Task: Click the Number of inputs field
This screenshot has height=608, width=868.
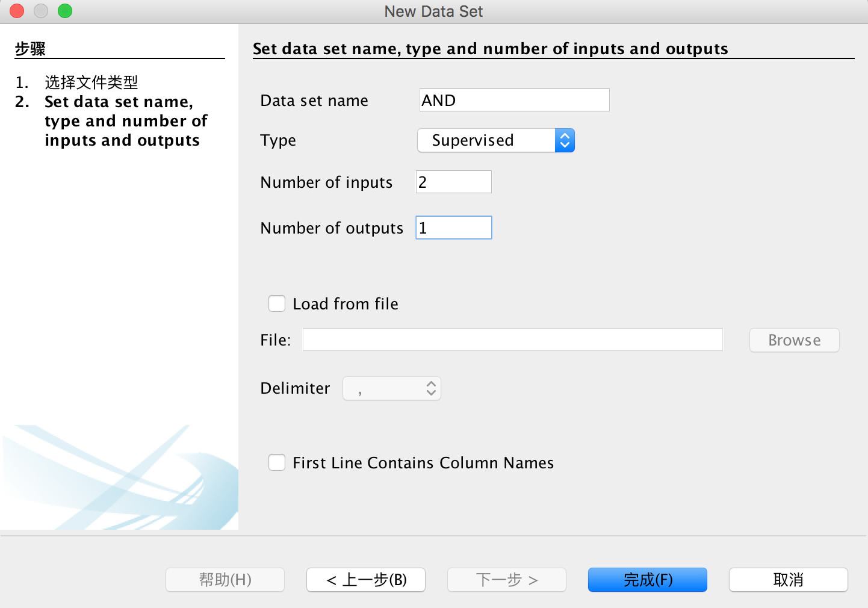Action: coord(454,182)
